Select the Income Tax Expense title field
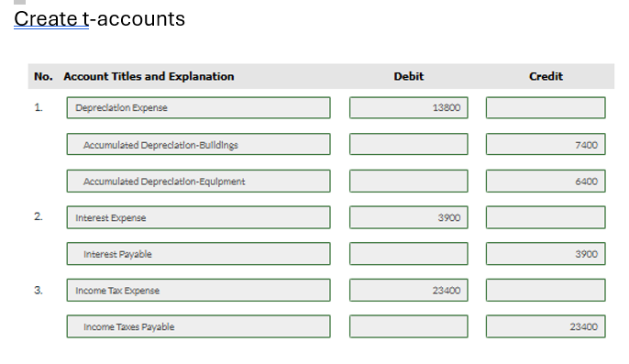The height and width of the screenshot is (364, 629). point(199,290)
